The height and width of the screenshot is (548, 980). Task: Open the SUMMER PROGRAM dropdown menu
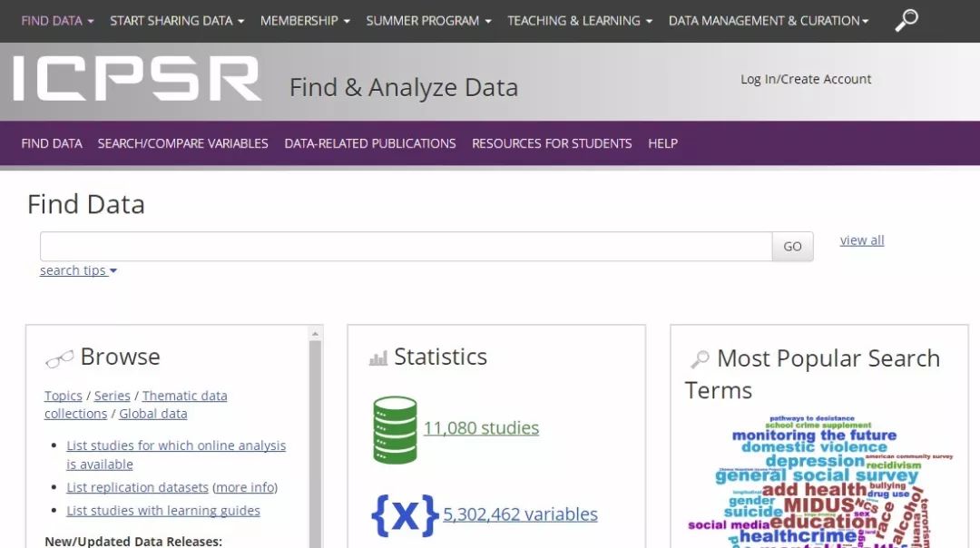pyautogui.click(x=428, y=21)
